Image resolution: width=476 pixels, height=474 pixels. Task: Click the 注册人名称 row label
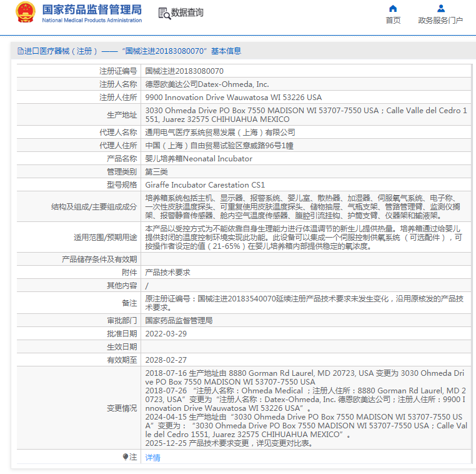click(118, 84)
